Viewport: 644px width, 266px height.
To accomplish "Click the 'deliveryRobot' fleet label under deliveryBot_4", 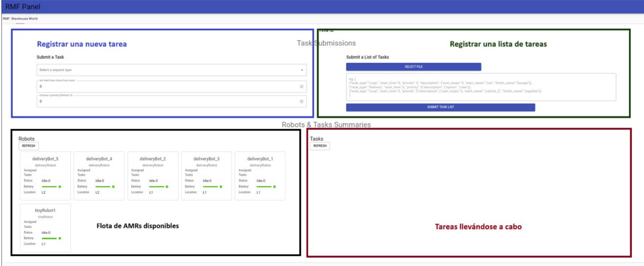I will pyautogui.click(x=99, y=165).
